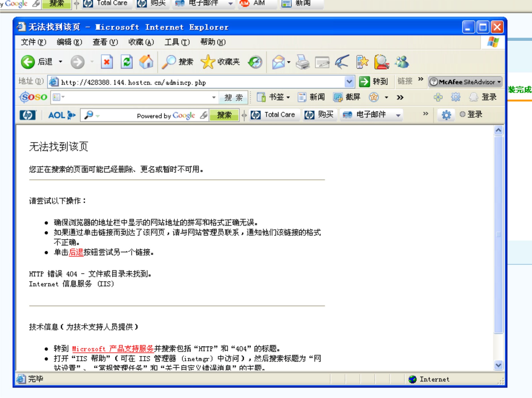Click the vertical scrollbar thumb
The width and height of the screenshot is (532, 398).
tap(498, 235)
